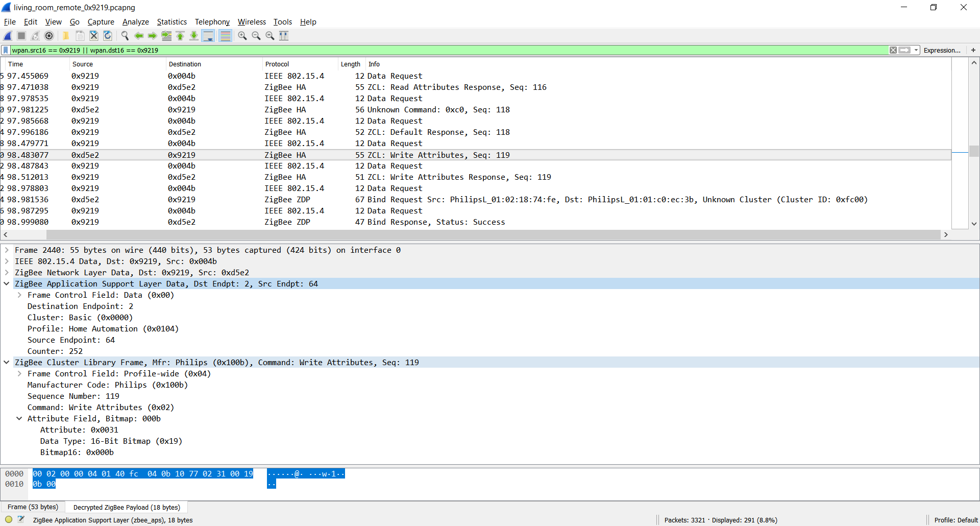The width and height of the screenshot is (980, 526).
Task: Click the save capture file icon
Action: click(x=80, y=36)
